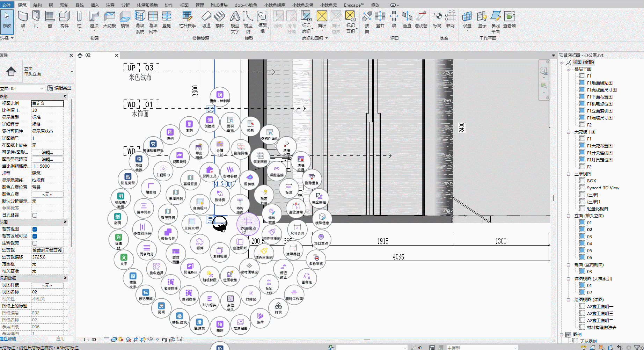This screenshot has width=644, height=350.
Task: Select the 门 (Door) tool in the ribbon
Action: tap(36, 19)
